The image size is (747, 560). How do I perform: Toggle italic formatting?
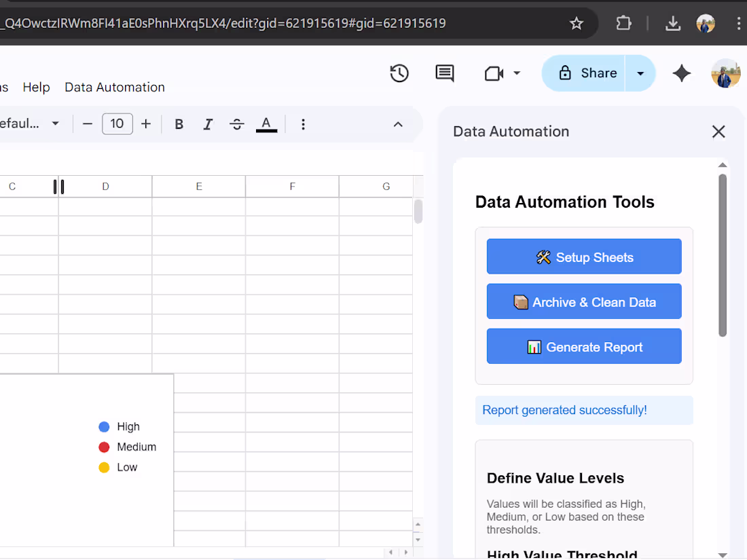(x=208, y=124)
